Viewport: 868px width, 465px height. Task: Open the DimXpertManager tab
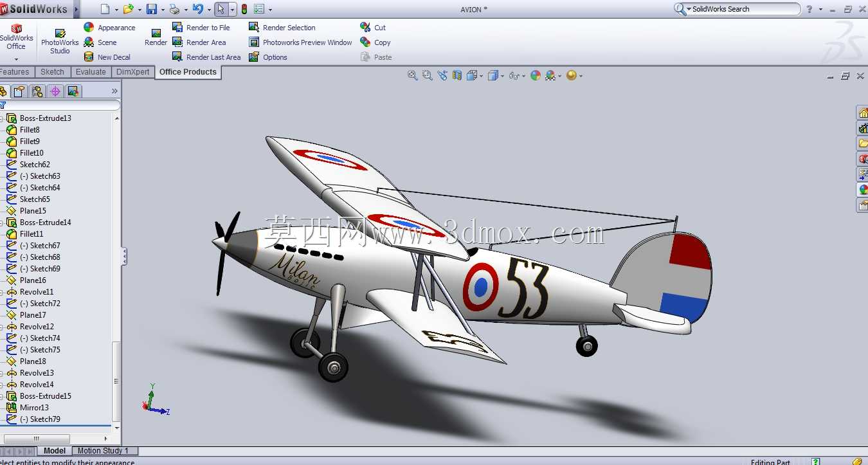[55, 91]
